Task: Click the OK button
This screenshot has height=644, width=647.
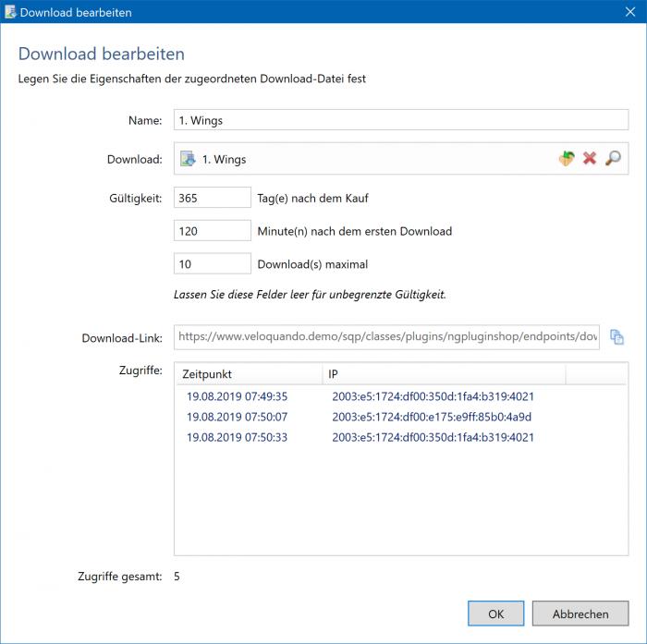Action: (x=495, y=614)
